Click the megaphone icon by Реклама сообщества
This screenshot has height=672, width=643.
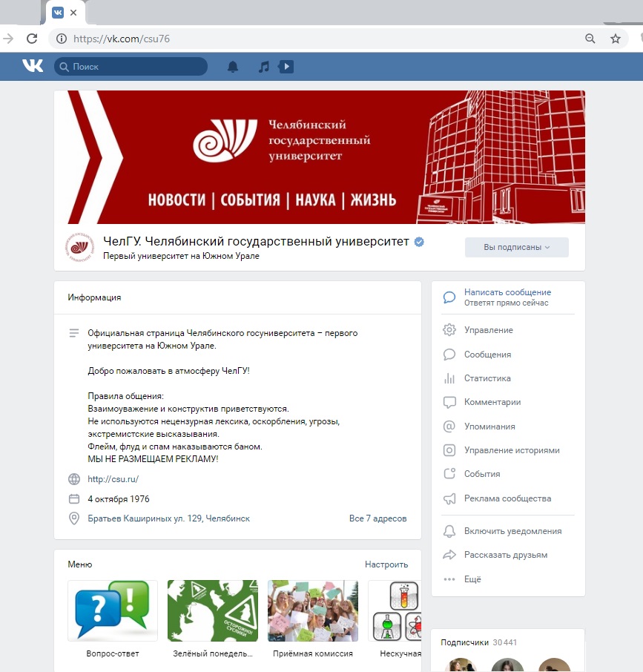pos(449,498)
